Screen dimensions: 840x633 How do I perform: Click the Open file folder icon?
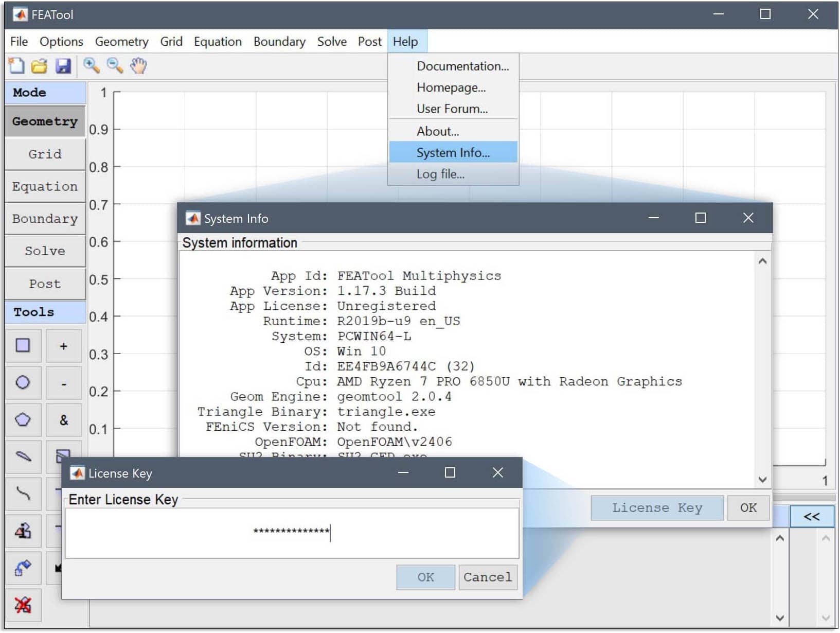pos(40,66)
